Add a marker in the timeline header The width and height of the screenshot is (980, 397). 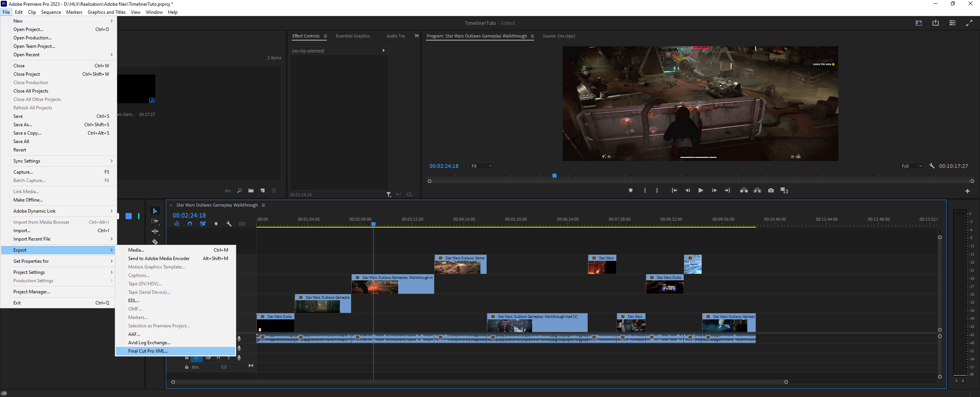[216, 224]
